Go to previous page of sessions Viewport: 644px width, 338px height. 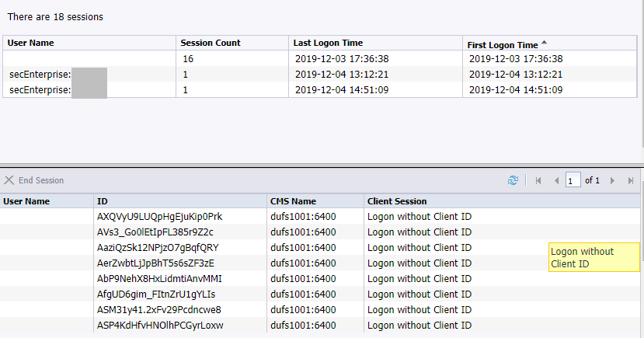pos(556,181)
